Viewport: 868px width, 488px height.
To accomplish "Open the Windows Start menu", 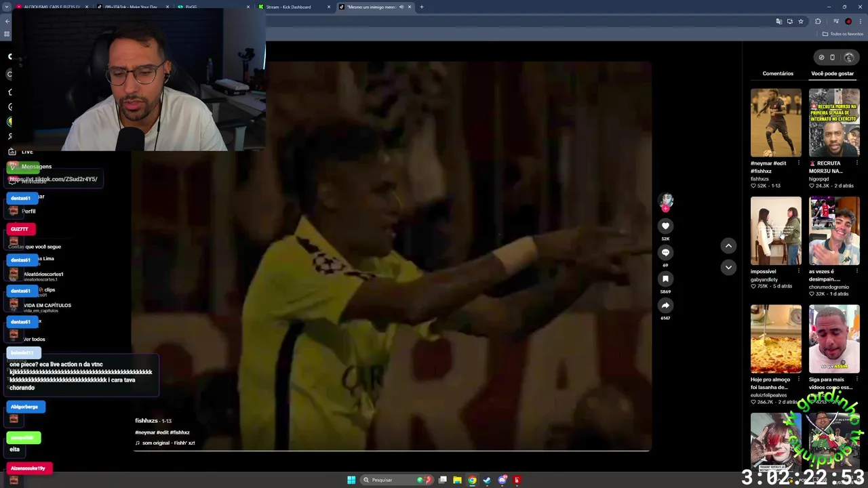I will (351, 480).
